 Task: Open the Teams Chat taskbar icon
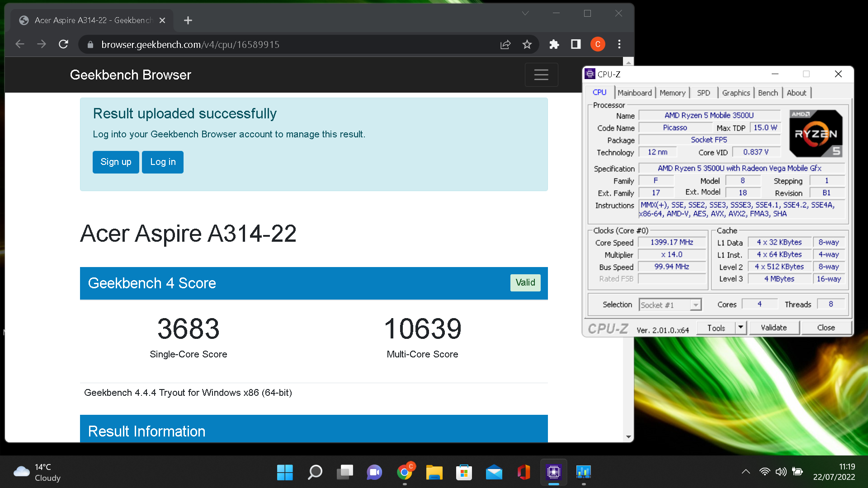(374, 473)
